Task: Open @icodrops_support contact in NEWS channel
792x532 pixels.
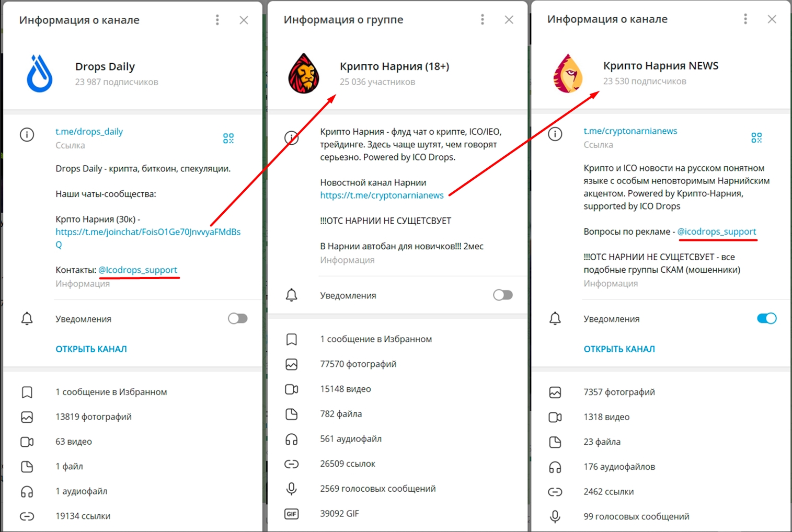Action: point(717,232)
